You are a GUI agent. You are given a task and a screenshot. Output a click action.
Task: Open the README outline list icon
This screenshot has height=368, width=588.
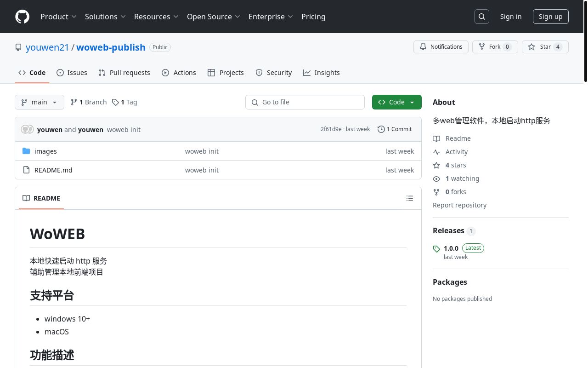click(x=410, y=198)
